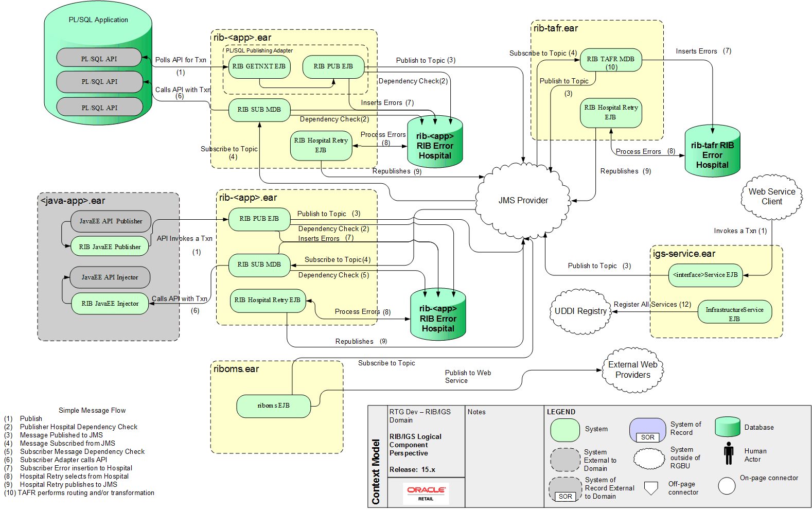Click the Release: 15.x text
This screenshot has width=812, height=510.
point(412,470)
